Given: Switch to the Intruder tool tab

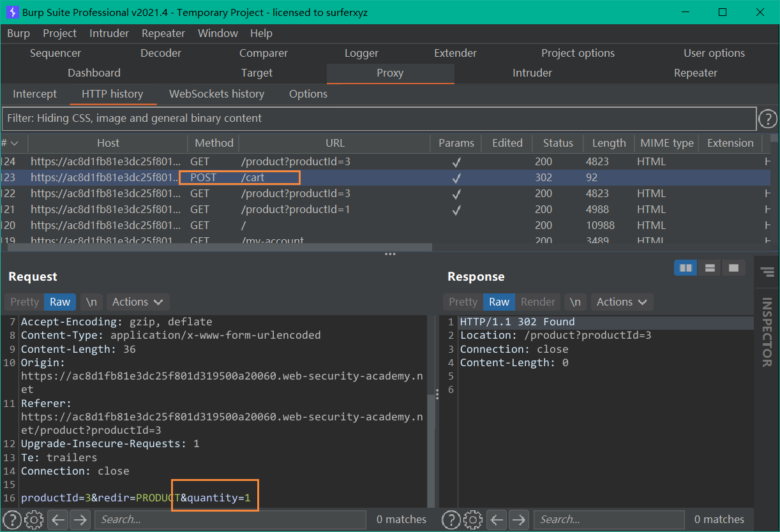Looking at the screenshot, I should click(532, 73).
